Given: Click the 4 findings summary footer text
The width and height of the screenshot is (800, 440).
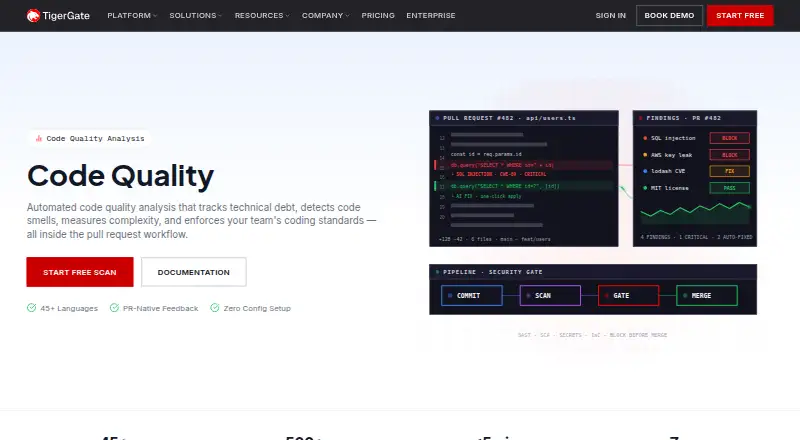Looking at the screenshot, I should (696, 237).
